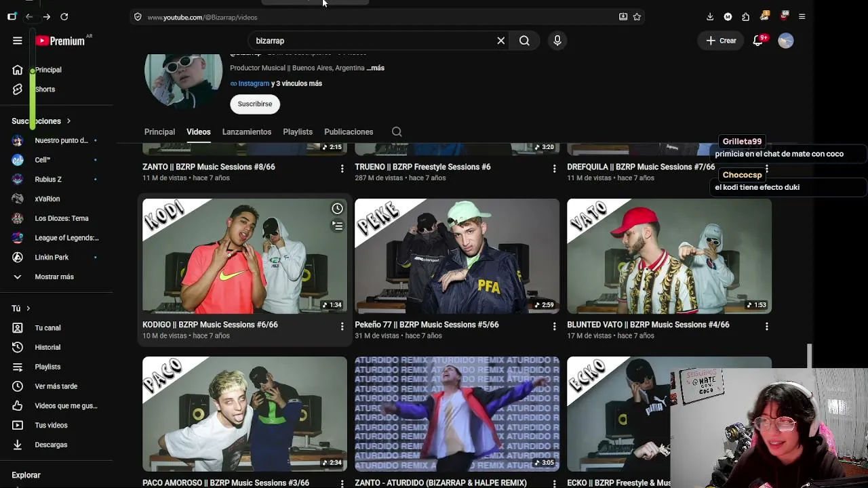Select the Videos tab
Viewport: 868px width, 488px height.
(x=199, y=132)
